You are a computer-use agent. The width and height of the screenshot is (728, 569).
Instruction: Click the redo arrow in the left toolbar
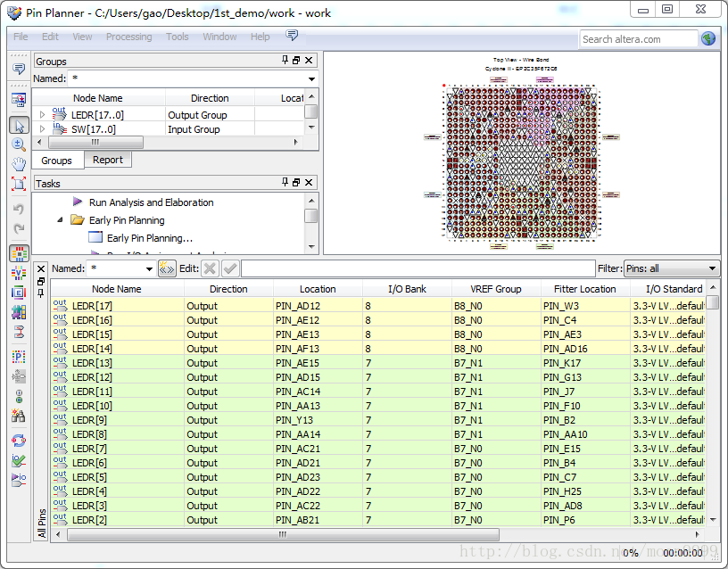(19, 228)
